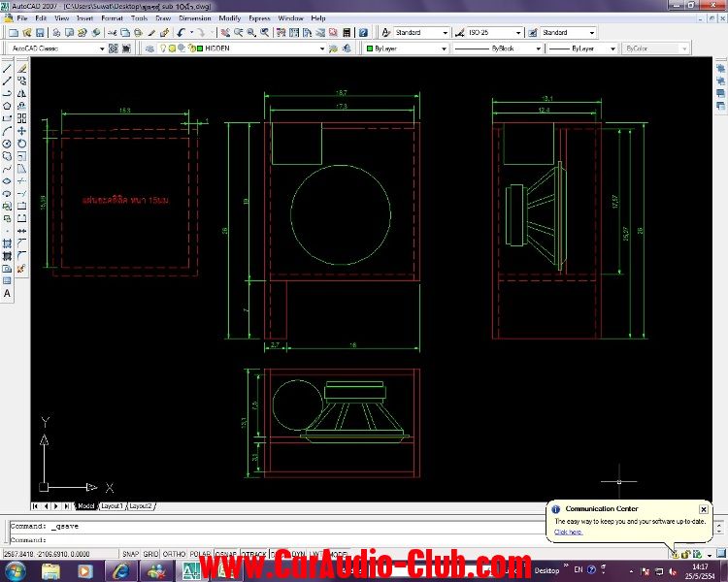Activate the Rotate modify tool
This screenshot has width=728, height=582.
(21, 143)
